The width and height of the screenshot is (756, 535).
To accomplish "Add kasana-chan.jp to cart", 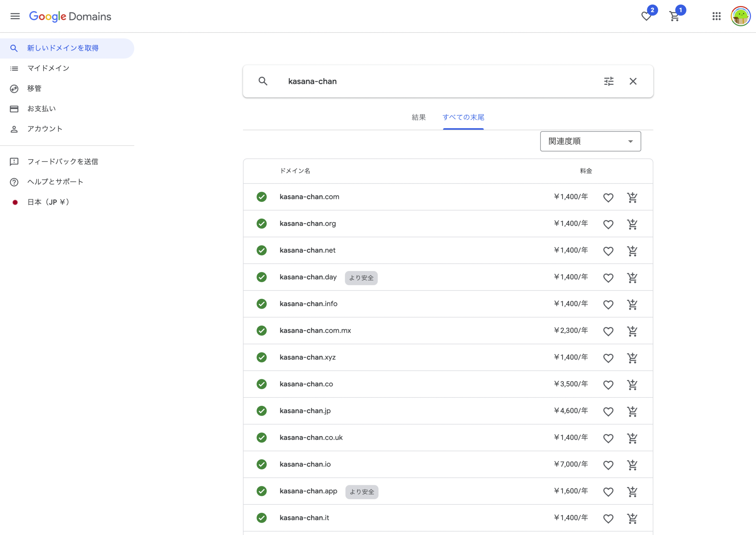I will tap(632, 411).
